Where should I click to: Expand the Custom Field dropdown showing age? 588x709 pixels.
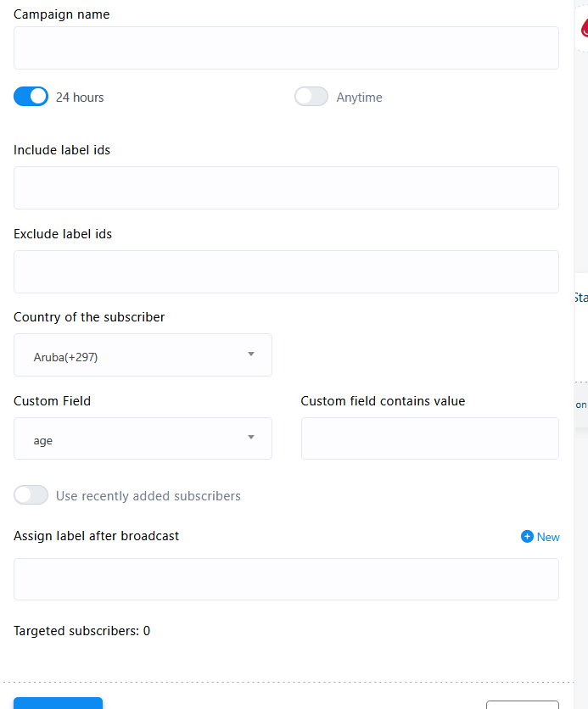[143, 439]
